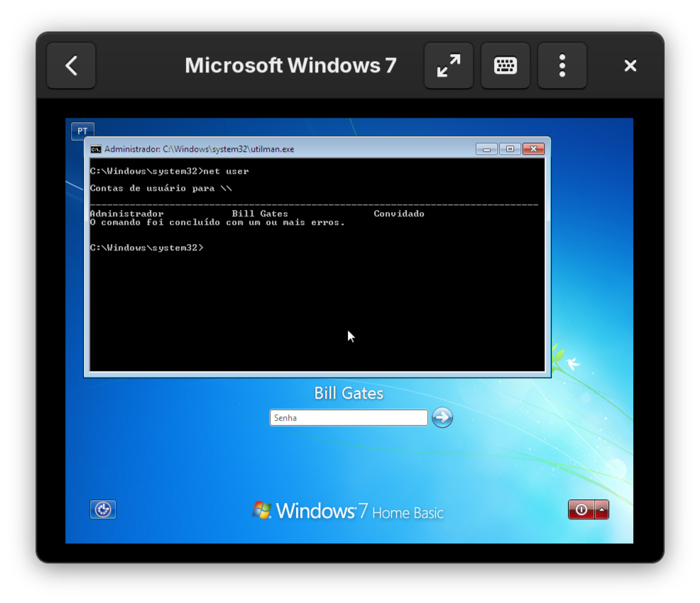Screen dimensions: 700x603
Task: Click the command prompt title bar icon
Action: [96, 149]
